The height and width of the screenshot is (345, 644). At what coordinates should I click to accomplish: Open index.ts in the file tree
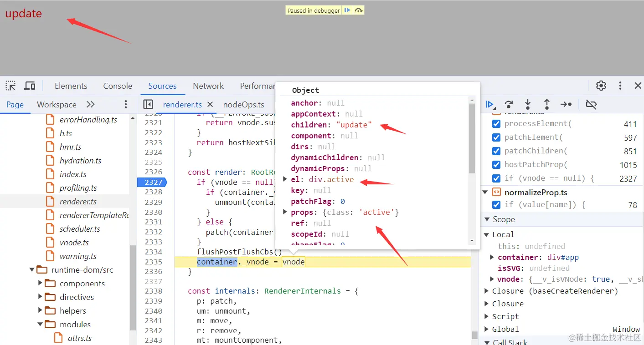73,174
